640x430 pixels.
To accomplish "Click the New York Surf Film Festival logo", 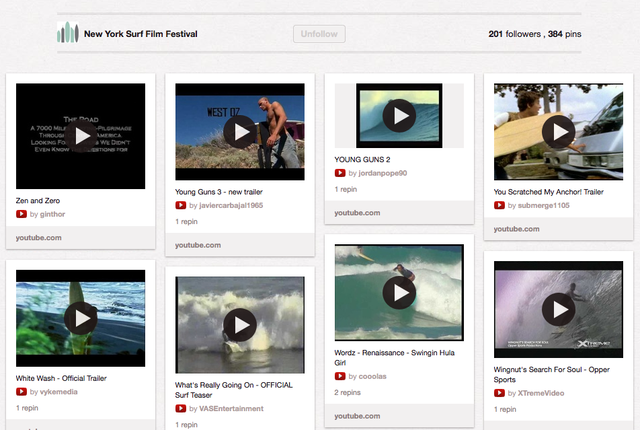I will (68, 33).
